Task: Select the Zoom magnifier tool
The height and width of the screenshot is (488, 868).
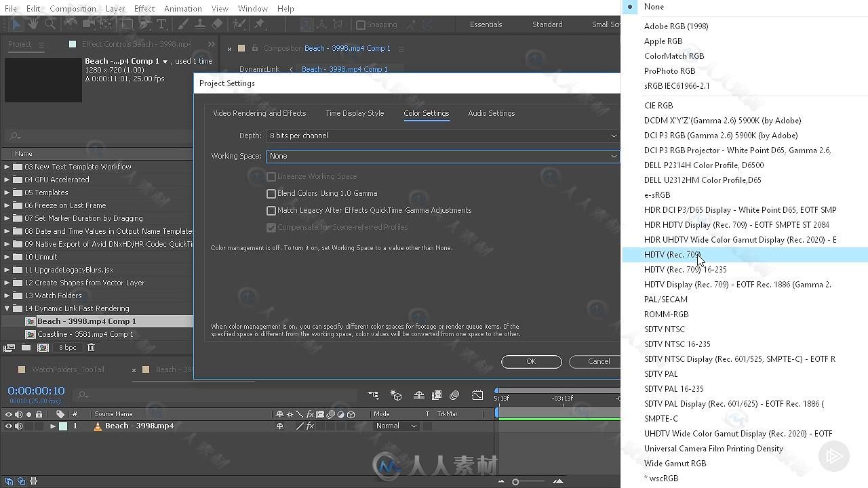Action: [50, 24]
